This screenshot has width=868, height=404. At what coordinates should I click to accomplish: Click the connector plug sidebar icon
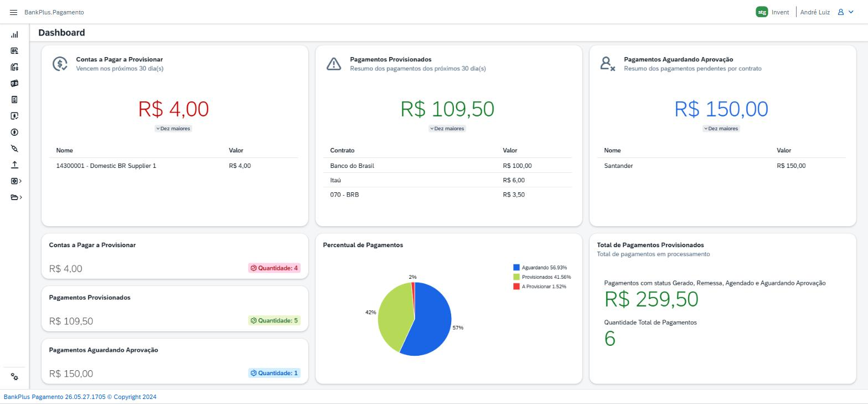14,149
